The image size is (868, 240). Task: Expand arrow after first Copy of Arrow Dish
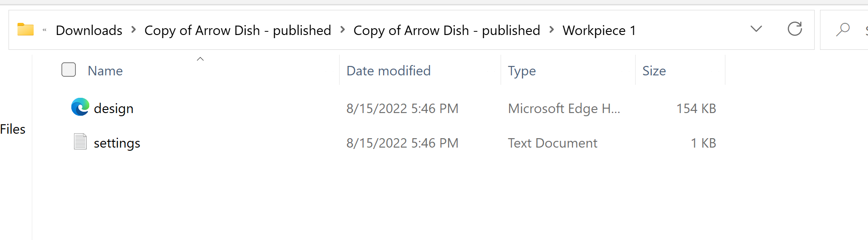(342, 30)
